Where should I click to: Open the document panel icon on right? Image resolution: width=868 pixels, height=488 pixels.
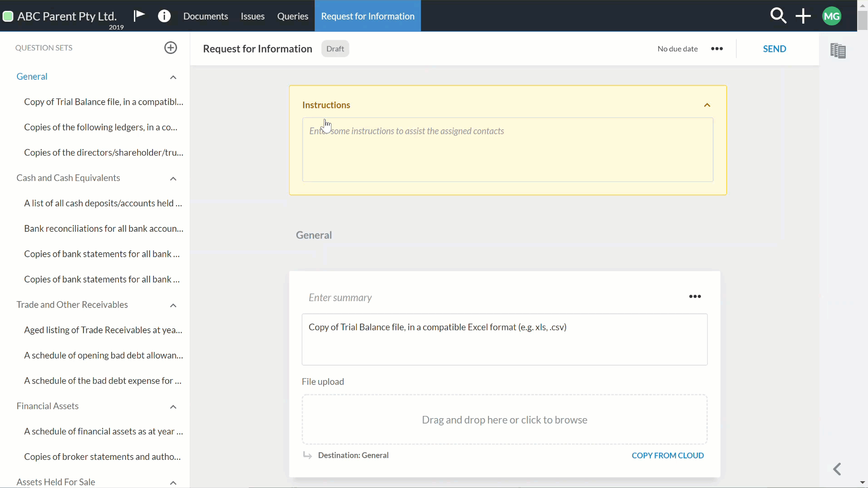pos(838,50)
